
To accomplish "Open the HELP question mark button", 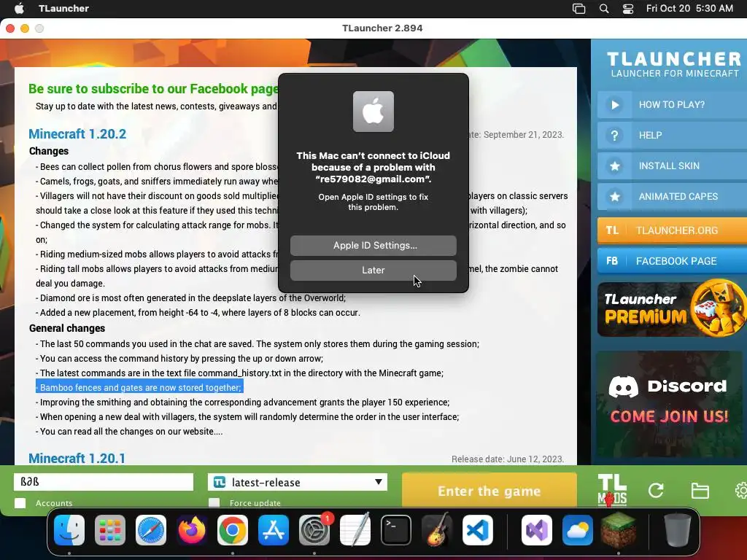I will pyautogui.click(x=614, y=135).
